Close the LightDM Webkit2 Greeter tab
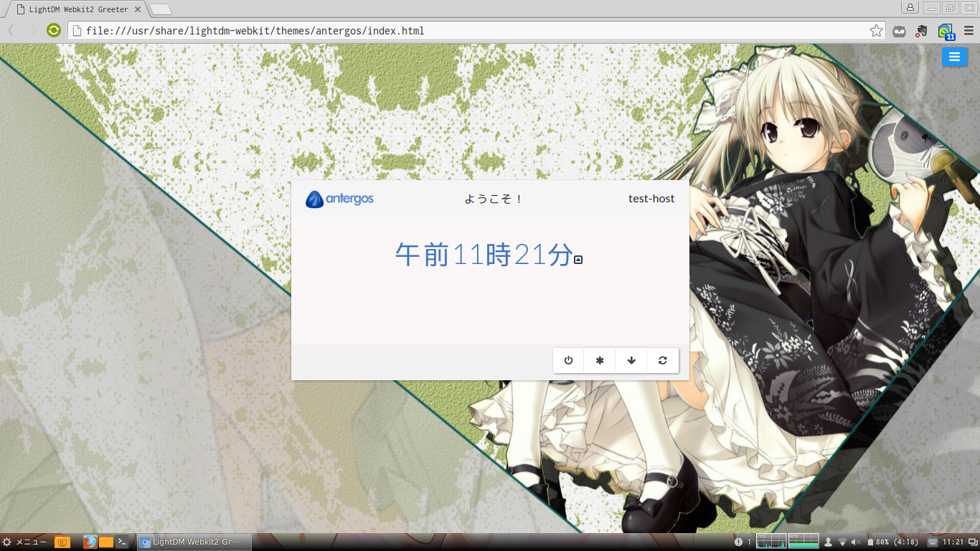 pyautogui.click(x=138, y=9)
